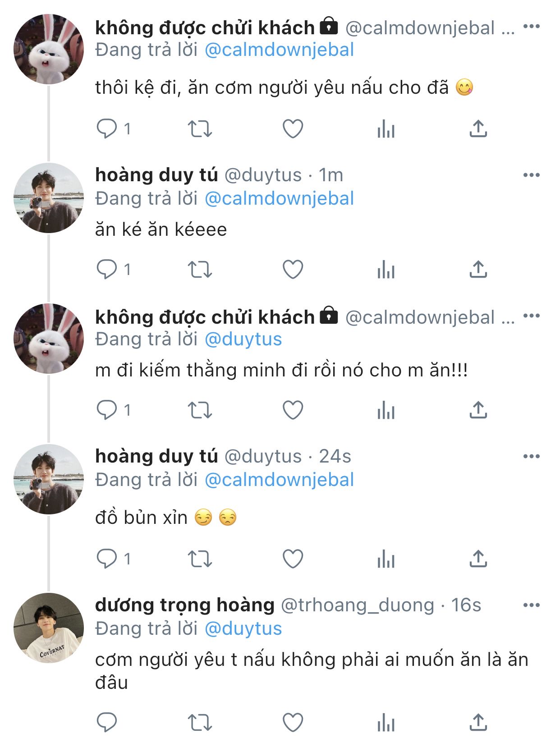Share dương trọng hoàng's tweet
Image resolution: width=560 pixels, height=738 pixels.
478,722
